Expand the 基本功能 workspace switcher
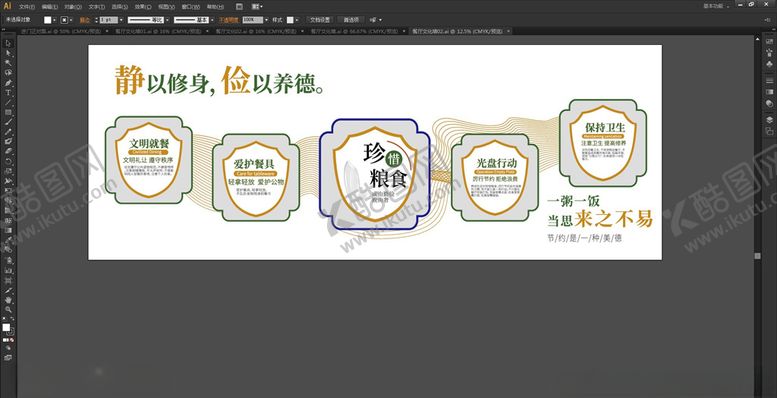The image size is (777, 398). (x=716, y=6)
